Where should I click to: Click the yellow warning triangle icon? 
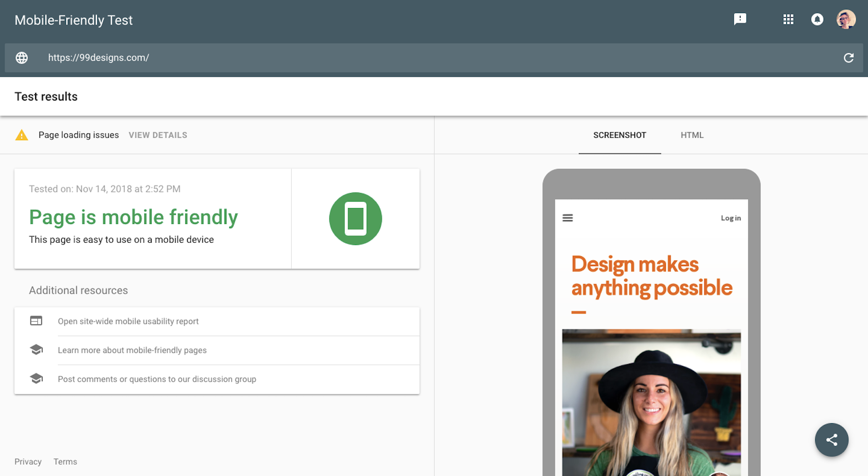pyautogui.click(x=22, y=135)
